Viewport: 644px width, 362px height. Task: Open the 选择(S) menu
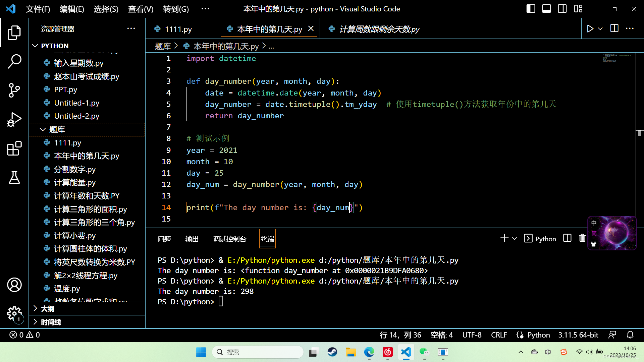click(106, 9)
